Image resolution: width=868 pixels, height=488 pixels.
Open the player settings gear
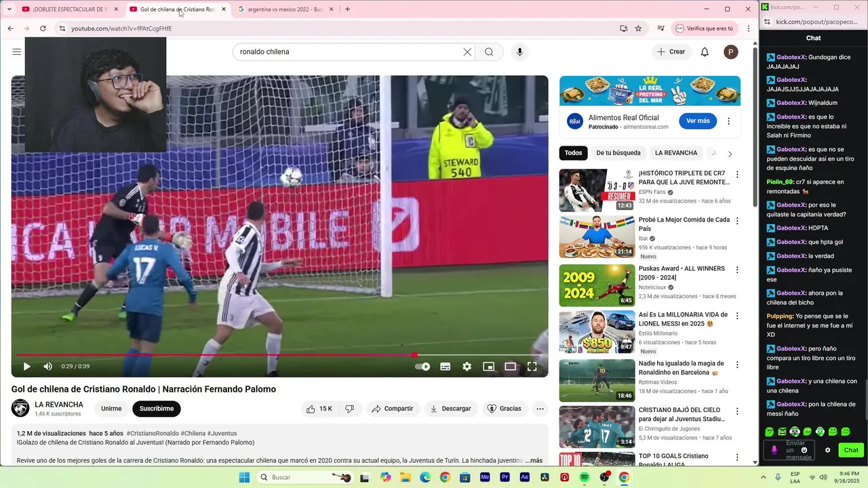pos(467,367)
